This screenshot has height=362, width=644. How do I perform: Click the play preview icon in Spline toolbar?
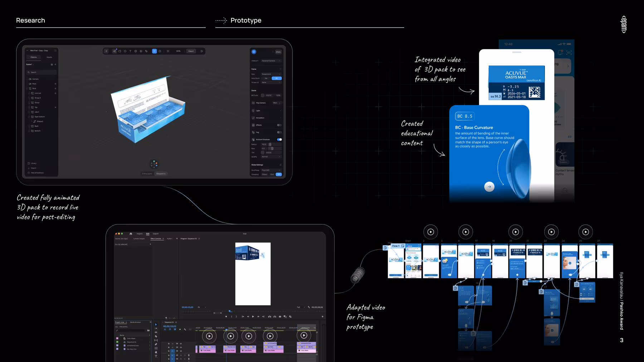202,51
